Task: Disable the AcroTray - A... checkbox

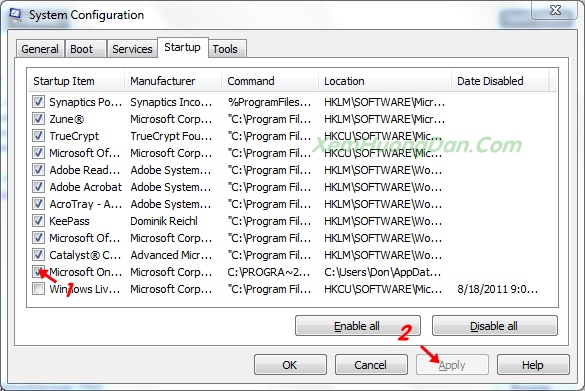Action: [38, 204]
